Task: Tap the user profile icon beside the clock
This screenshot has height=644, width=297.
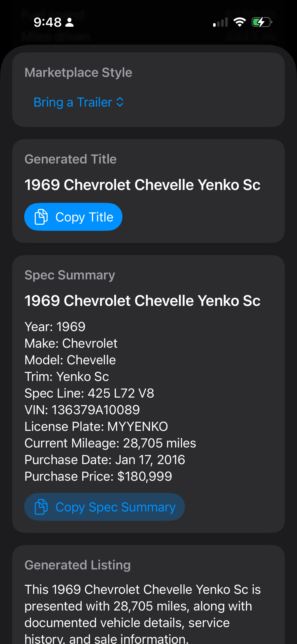Action: (69, 22)
